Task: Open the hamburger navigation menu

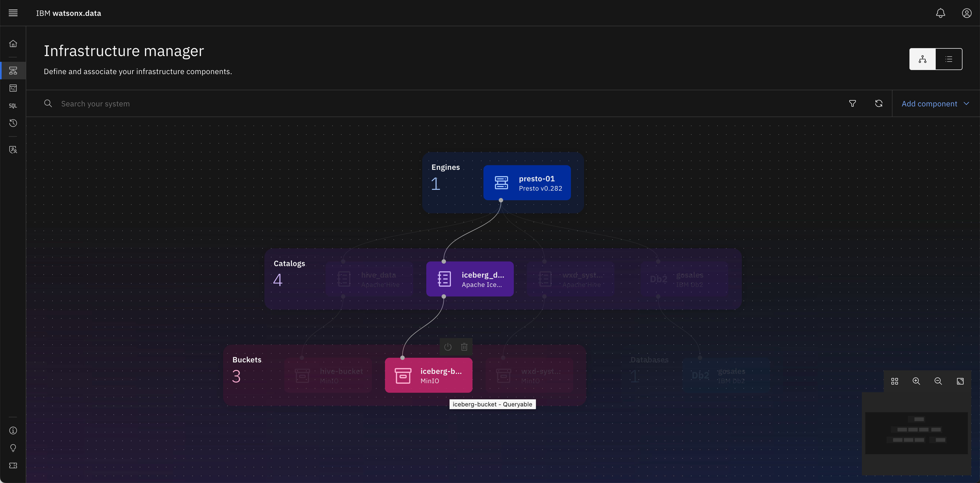Action: point(13,13)
